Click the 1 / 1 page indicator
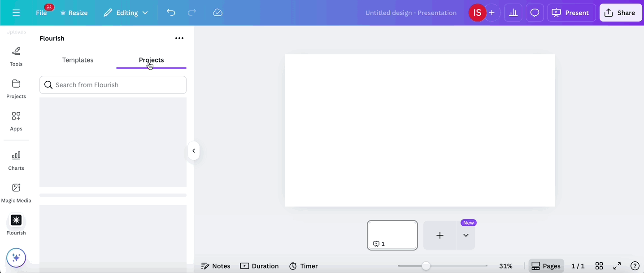The width and height of the screenshot is (644, 273). [578, 266]
